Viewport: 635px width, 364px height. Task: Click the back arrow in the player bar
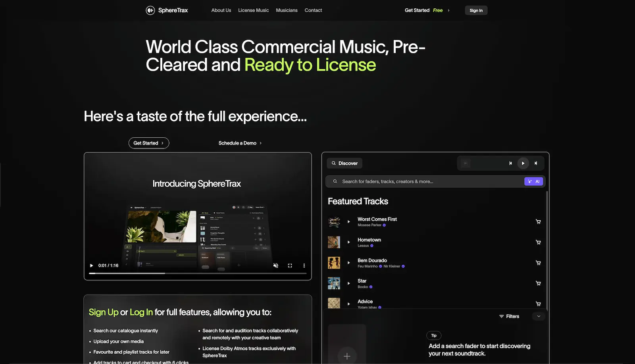coord(466,163)
